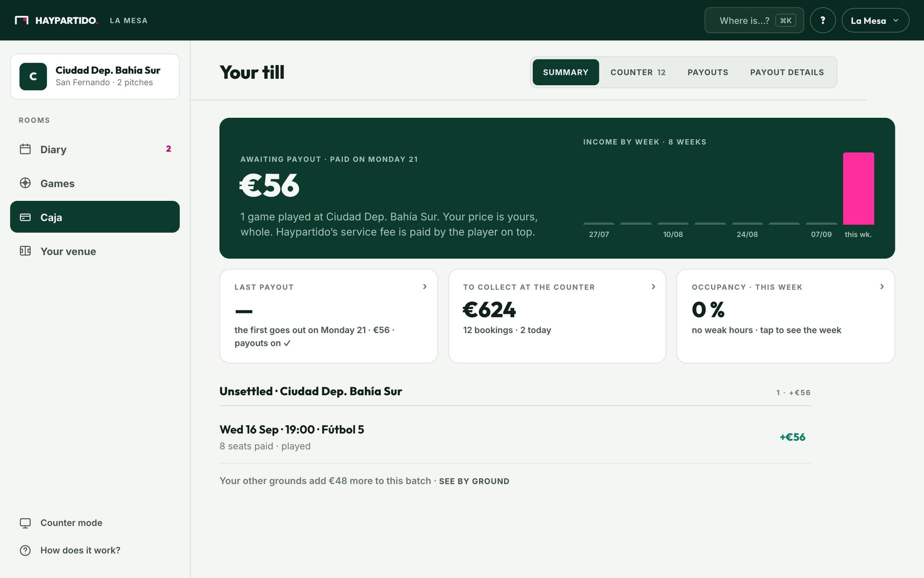924x578 pixels.
Task: Click the Diary badge count 2
Action: 169,149
